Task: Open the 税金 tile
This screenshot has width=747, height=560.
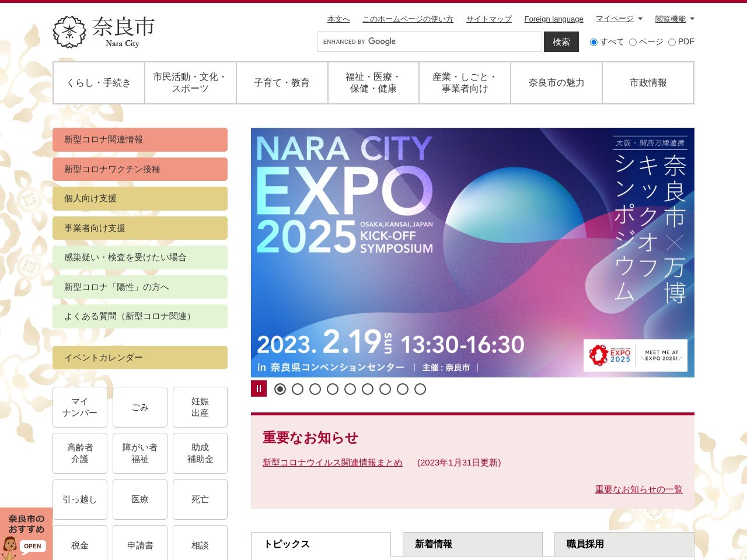Action: [80, 544]
